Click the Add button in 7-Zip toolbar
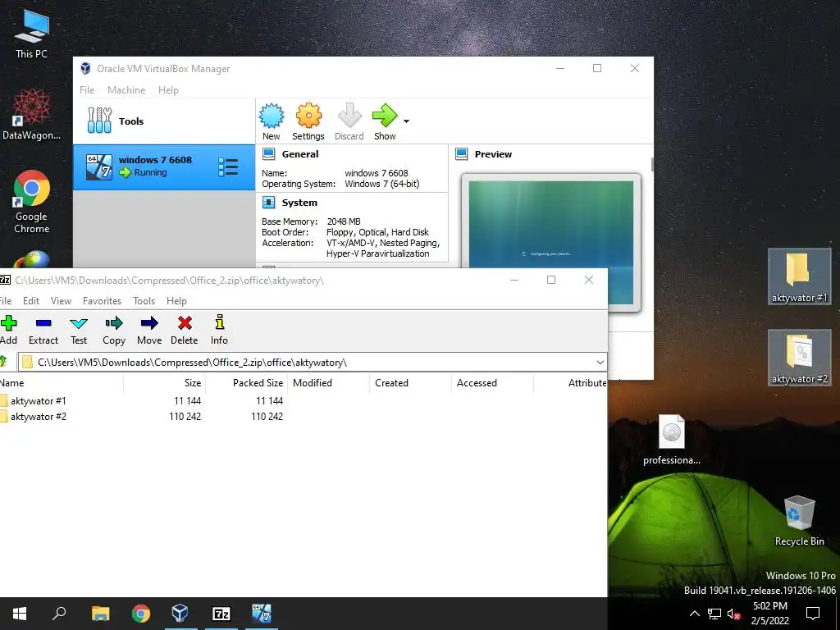This screenshot has width=840, height=630. [8, 330]
